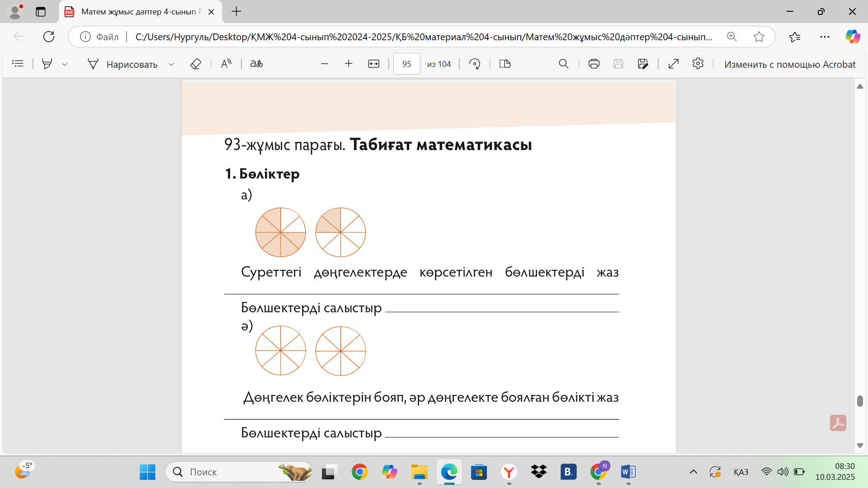This screenshot has height=488, width=868.
Task: Open a new browser tab
Action: [x=236, y=12]
